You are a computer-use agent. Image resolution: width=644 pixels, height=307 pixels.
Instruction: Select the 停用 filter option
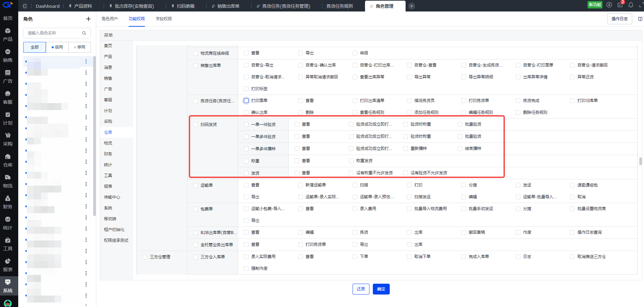[x=79, y=47]
